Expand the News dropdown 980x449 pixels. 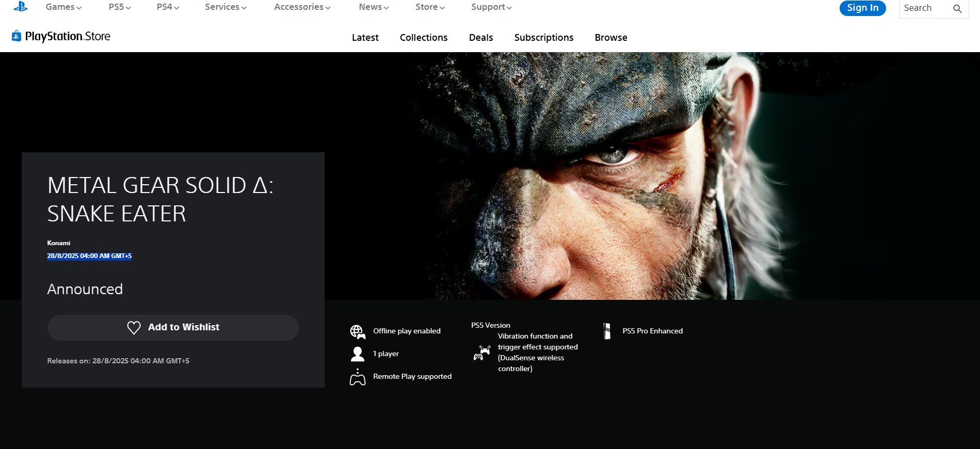[x=374, y=7]
